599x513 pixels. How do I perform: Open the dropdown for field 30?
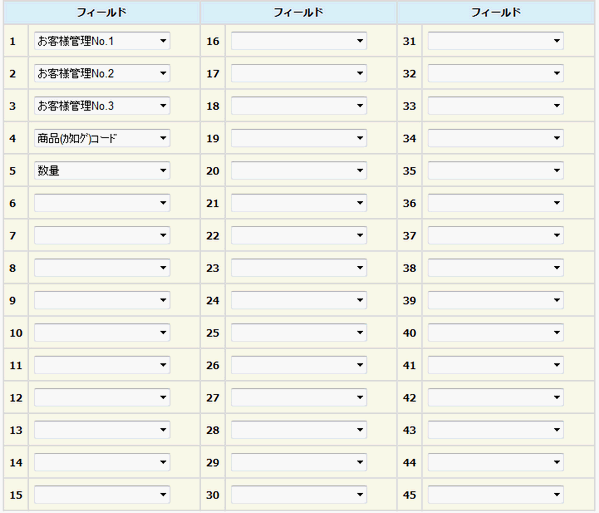[299, 495]
